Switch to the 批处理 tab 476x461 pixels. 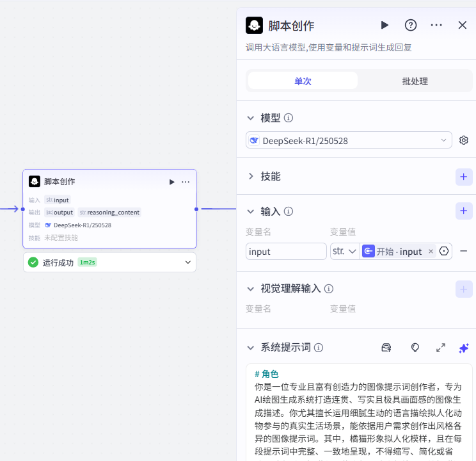tap(415, 81)
